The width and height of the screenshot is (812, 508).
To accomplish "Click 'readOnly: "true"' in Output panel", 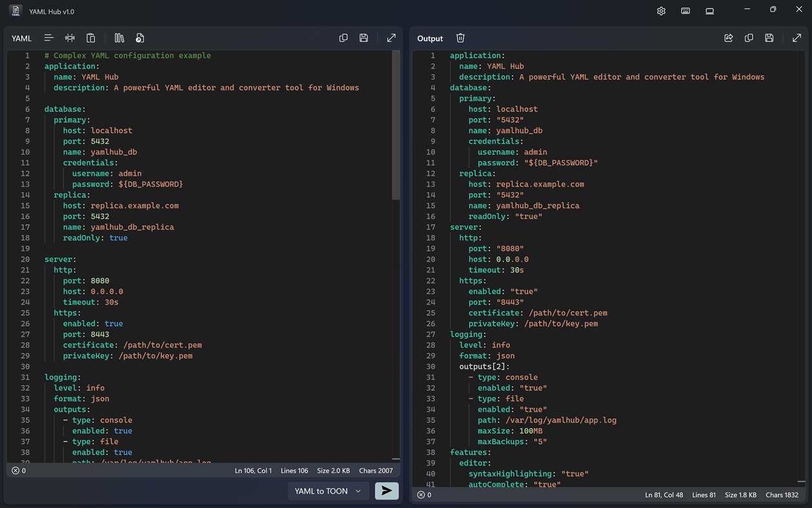I will pos(505,216).
